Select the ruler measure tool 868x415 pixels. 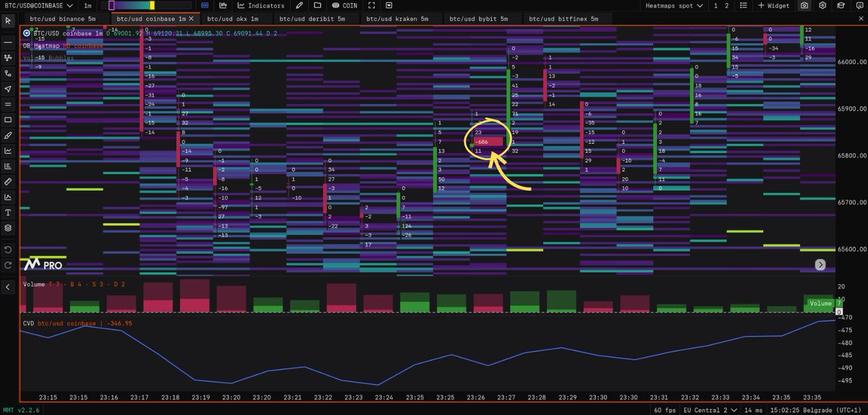click(x=8, y=181)
